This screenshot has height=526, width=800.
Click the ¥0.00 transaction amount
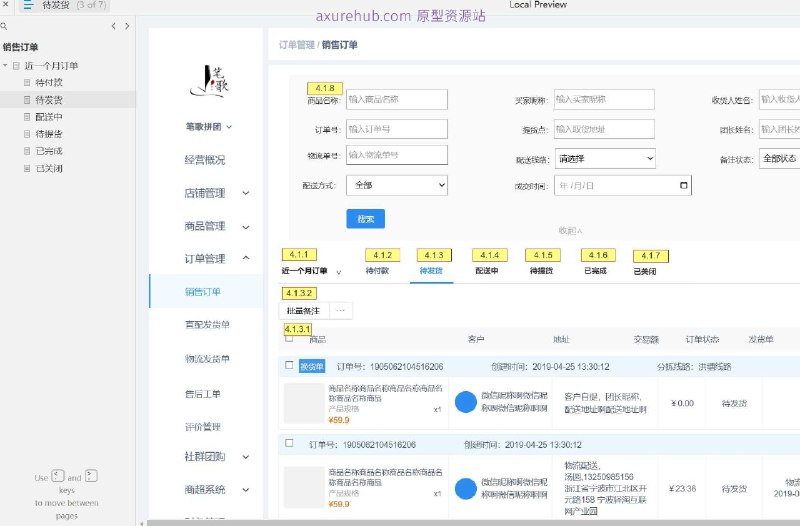(682, 403)
